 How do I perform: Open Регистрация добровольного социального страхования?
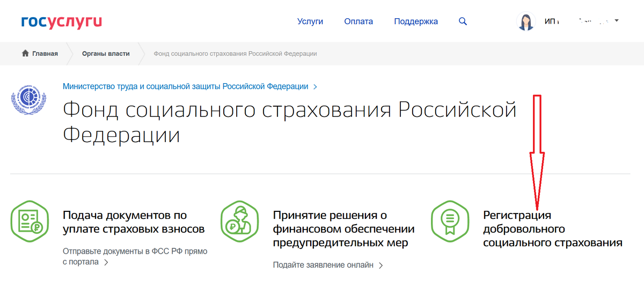(x=553, y=229)
